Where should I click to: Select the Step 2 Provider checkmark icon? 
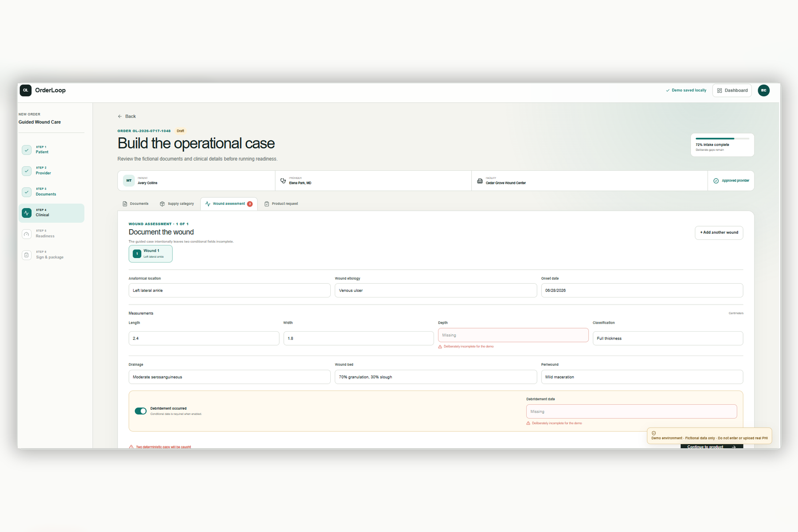pos(27,171)
